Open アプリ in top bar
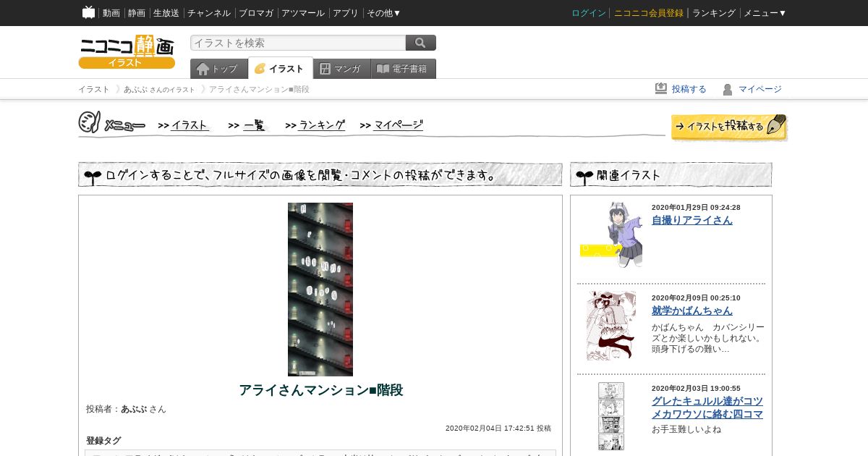Viewport: 868px width, 456px height. coord(346,13)
